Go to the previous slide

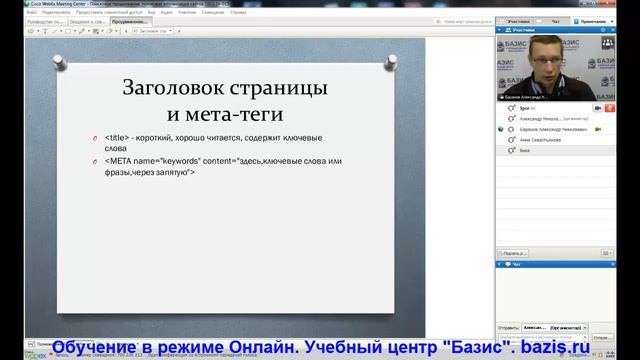(x=126, y=31)
